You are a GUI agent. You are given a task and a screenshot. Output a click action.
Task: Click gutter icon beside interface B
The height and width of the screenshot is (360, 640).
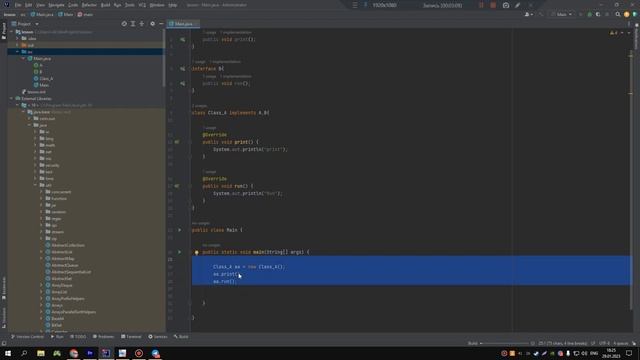[182, 69]
